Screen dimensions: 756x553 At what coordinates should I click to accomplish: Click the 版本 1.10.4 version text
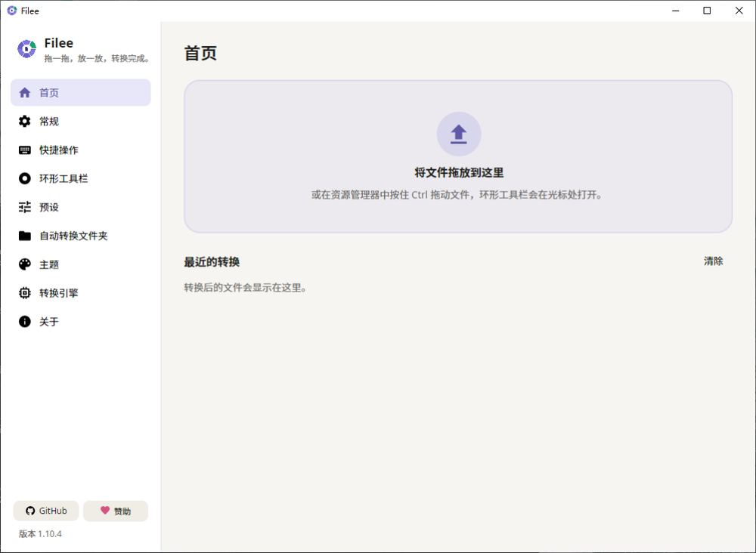point(41,533)
